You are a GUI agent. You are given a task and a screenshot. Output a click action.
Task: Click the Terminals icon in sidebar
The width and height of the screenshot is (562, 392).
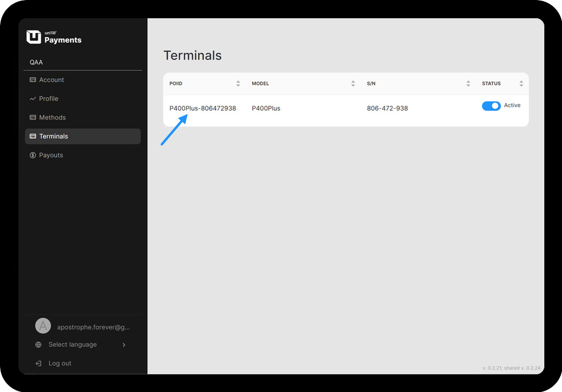tap(33, 137)
